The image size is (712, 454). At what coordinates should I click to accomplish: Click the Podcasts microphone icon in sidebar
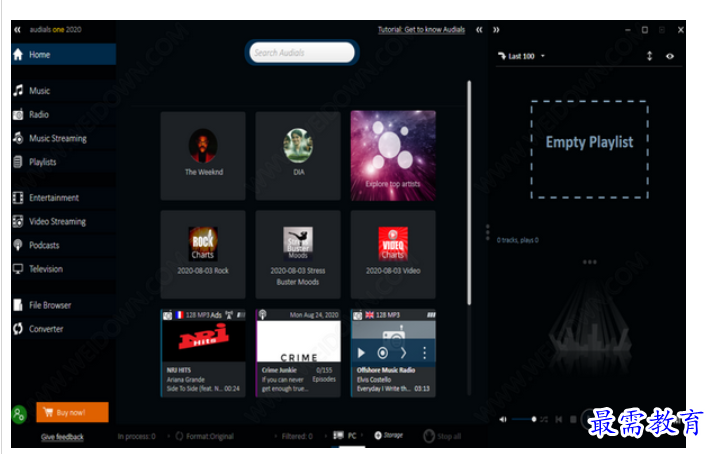coord(18,245)
